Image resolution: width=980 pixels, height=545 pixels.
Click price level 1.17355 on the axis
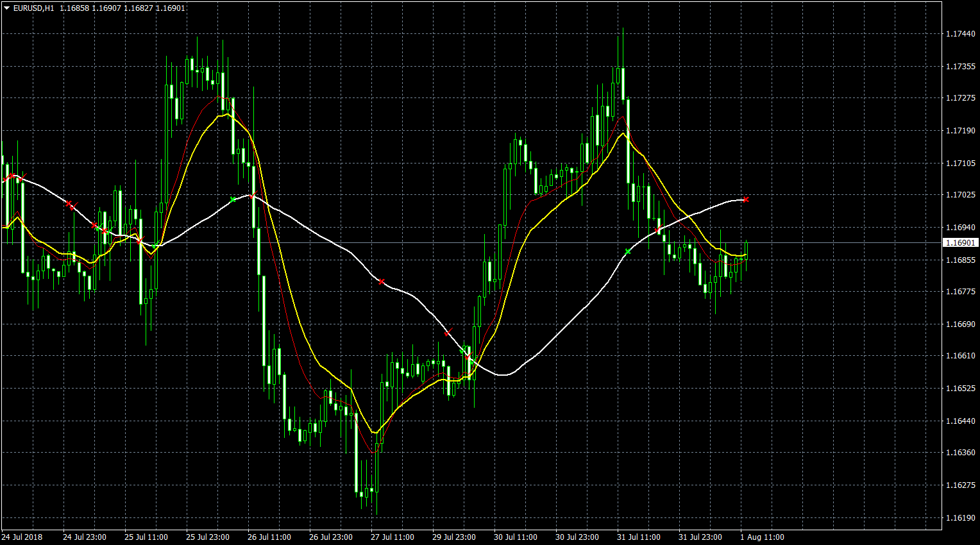961,67
